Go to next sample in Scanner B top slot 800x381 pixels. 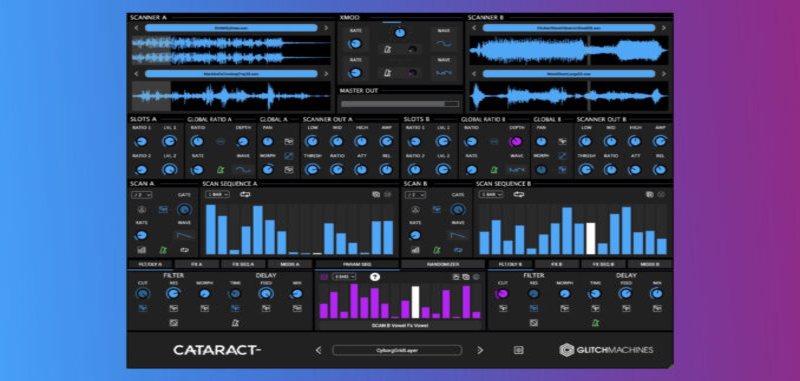pyautogui.click(x=664, y=28)
